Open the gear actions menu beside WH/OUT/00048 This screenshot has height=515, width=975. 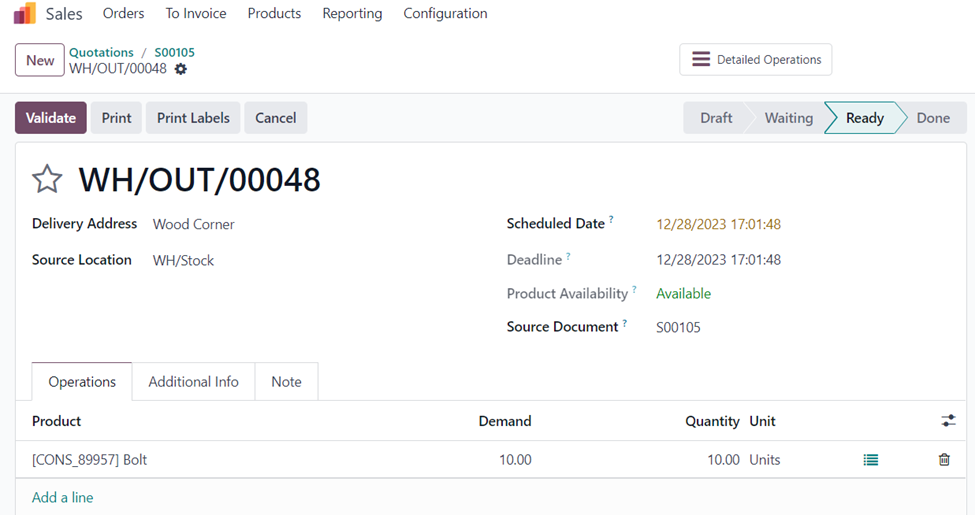181,69
